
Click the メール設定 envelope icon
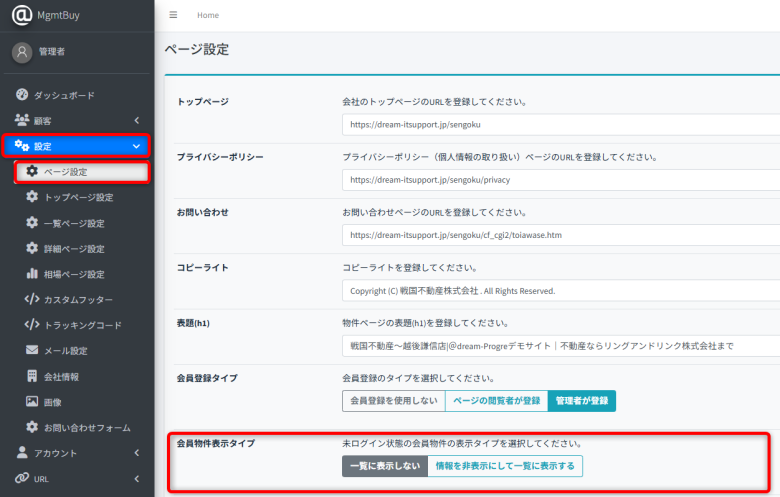click(x=32, y=351)
